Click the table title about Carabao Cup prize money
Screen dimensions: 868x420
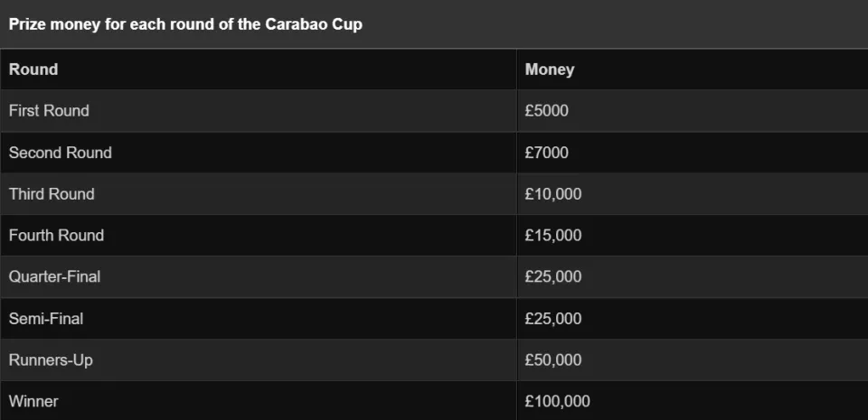(185, 25)
